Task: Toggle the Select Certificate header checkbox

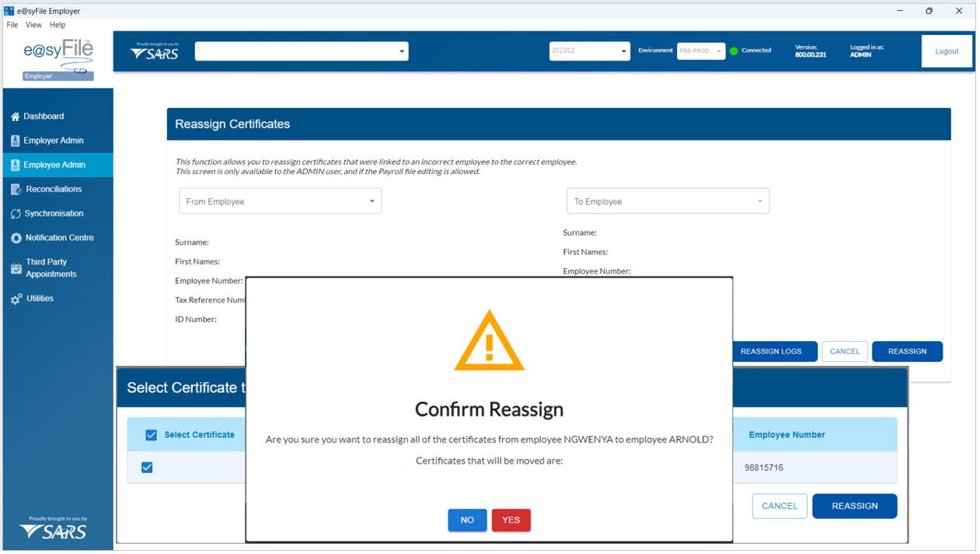Action: tap(152, 435)
